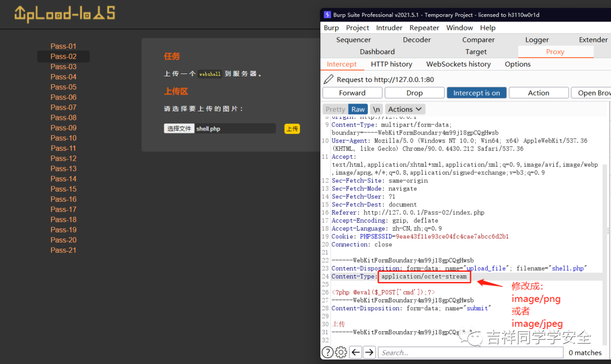Go to next match with right arrow
Screen dimensions: 611x364
369,352
